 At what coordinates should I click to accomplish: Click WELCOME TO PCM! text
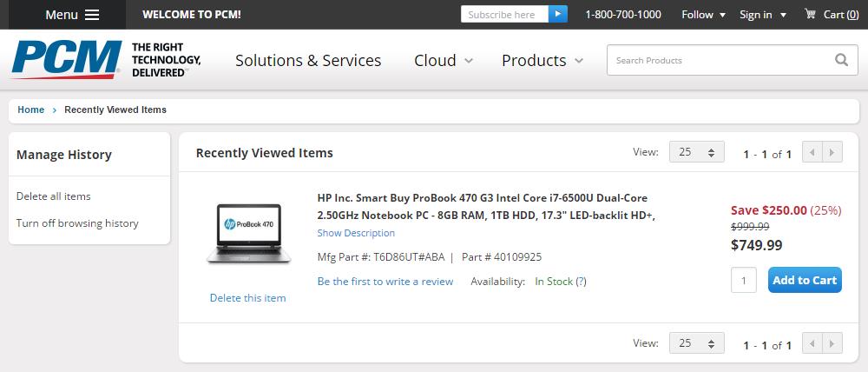coord(192,15)
